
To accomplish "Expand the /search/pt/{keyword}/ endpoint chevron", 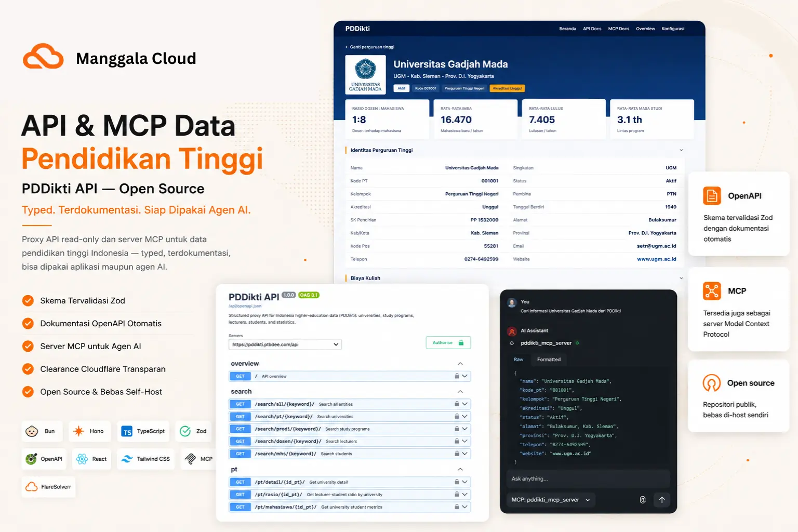I will [x=465, y=417].
